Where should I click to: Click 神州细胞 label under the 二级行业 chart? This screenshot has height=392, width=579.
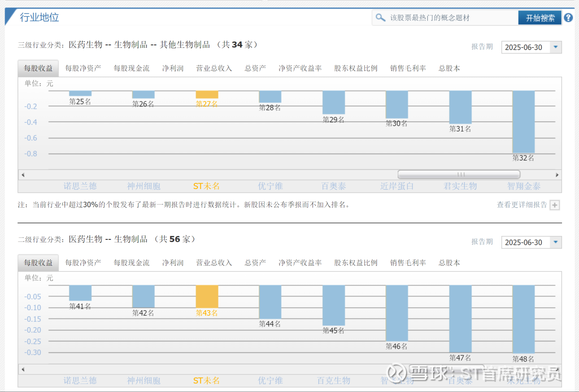click(144, 381)
